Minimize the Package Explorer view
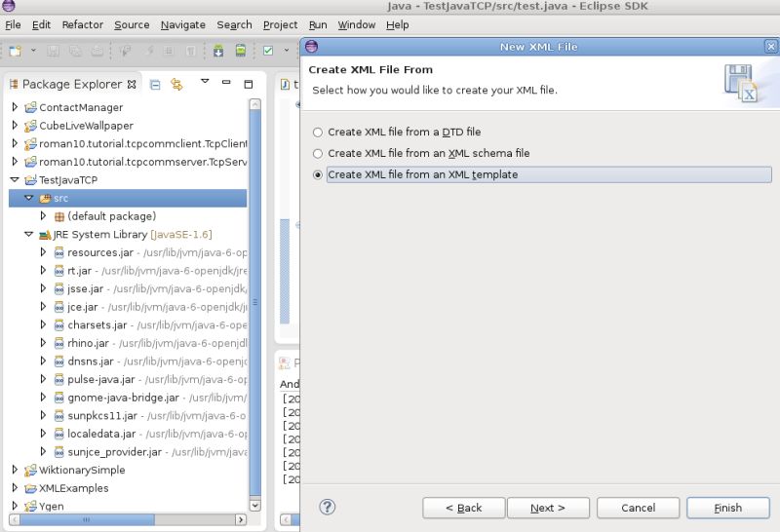Image resolution: width=780 pixels, height=532 pixels. click(x=226, y=82)
